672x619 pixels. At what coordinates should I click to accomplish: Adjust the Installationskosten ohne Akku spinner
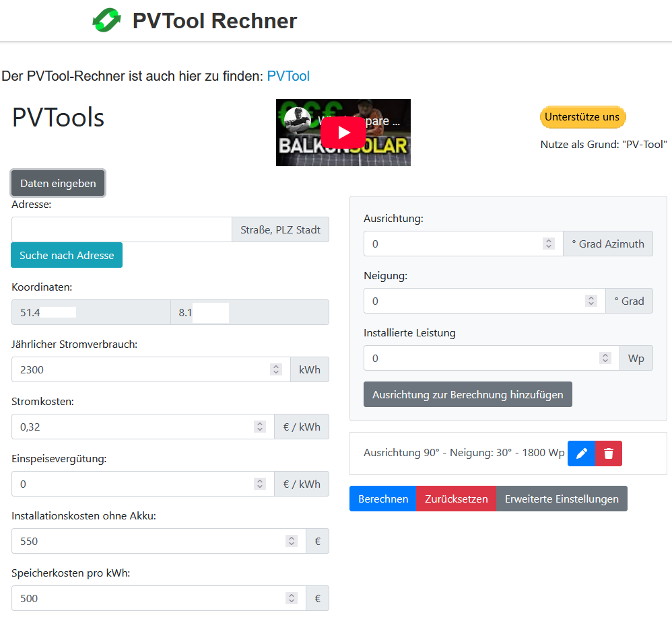click(292, 541)
